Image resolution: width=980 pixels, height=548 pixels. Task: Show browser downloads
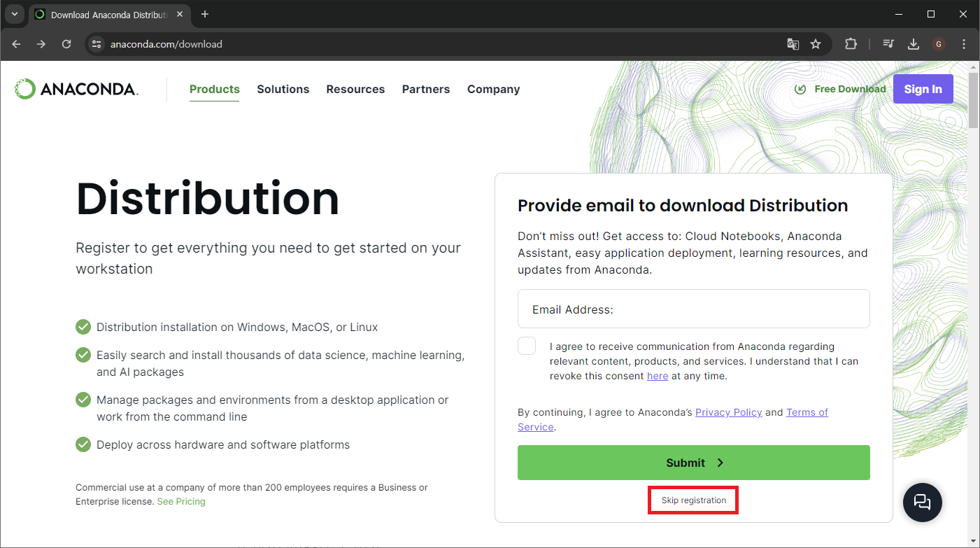[x=914, y=44]
